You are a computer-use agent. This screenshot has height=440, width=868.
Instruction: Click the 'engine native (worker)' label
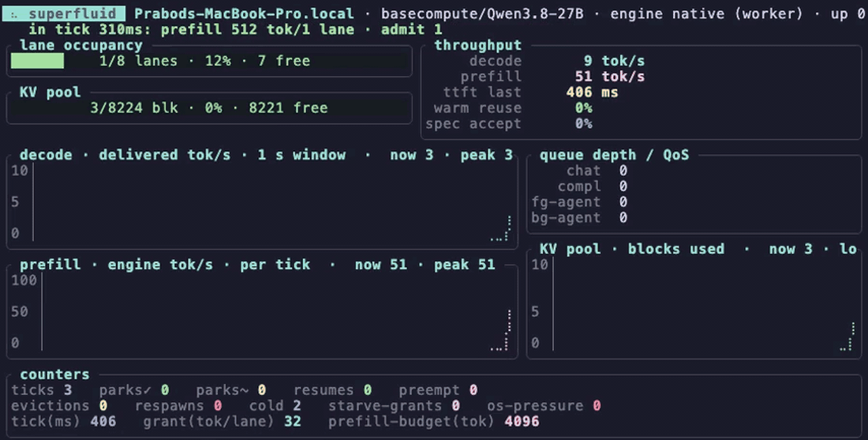click(706, 13)
